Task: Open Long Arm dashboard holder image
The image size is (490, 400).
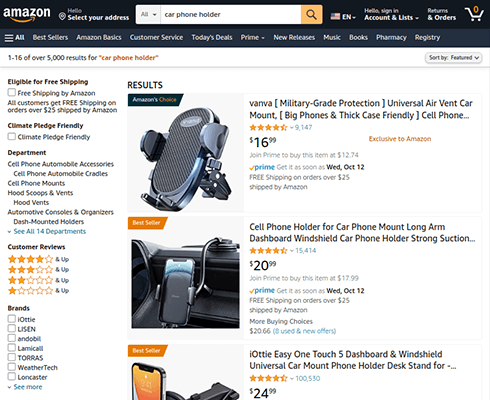Action: click(186, 282)
